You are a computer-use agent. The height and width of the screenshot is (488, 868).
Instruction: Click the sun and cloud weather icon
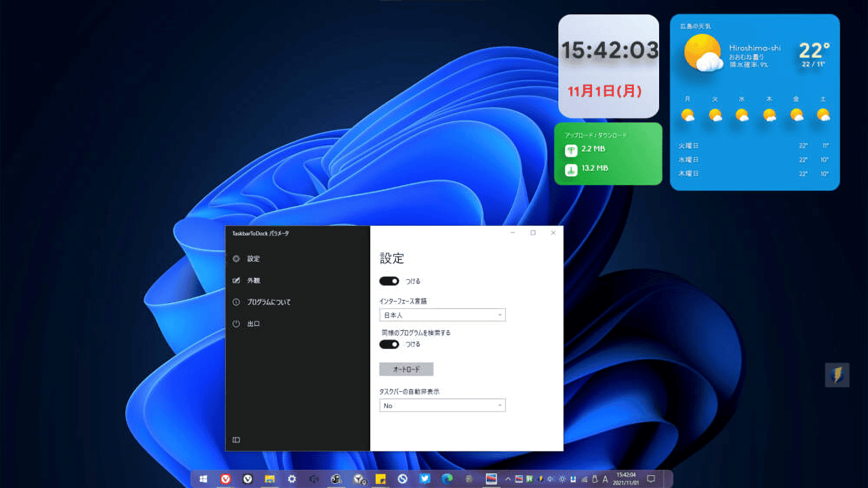click(703, 53)
